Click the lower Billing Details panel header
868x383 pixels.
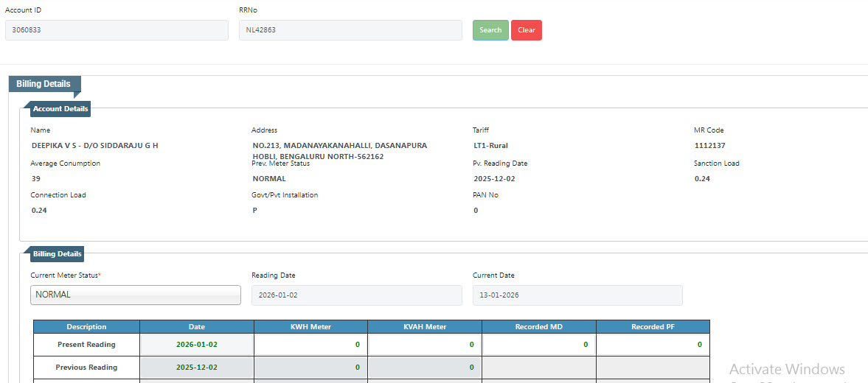click(x=58, y=254)
